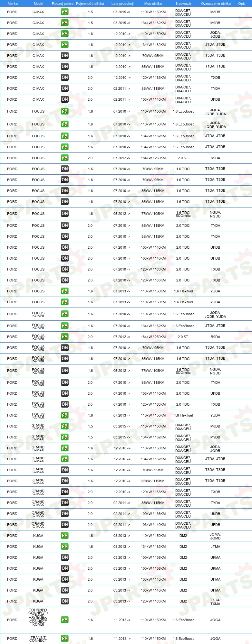
Task: Click the ON diesel icon in the FOCUS KOMBI T1DA row
Action: coord(65,359)
